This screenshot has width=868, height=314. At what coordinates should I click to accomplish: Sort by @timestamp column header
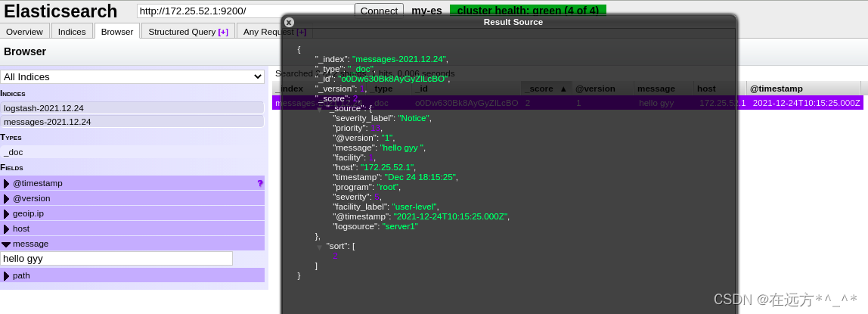pos(803,89)
